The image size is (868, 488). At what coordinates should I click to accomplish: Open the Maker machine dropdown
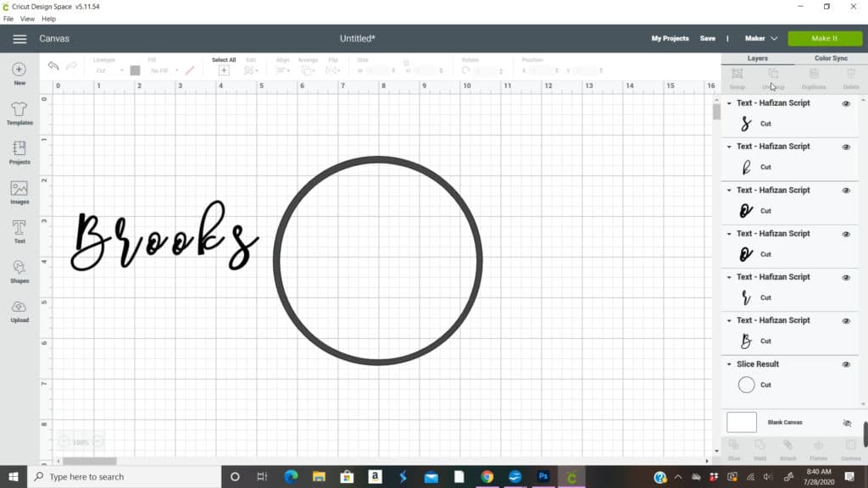761,38
